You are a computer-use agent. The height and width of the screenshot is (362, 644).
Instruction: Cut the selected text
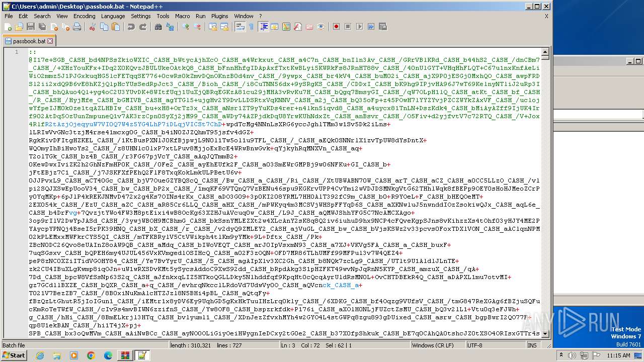(93, 27)
